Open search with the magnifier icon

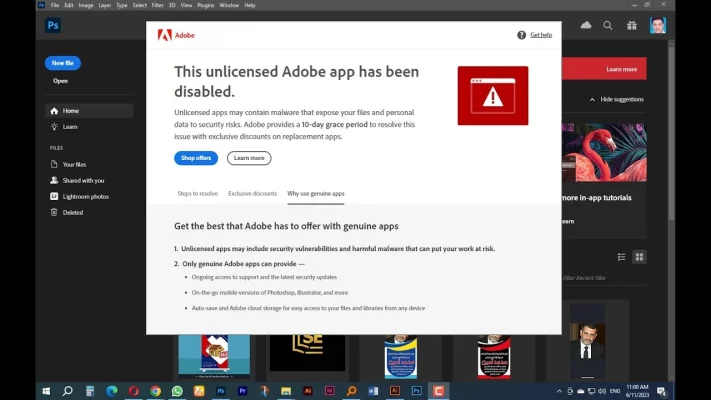pyautogui.click(x=608, y=25)
